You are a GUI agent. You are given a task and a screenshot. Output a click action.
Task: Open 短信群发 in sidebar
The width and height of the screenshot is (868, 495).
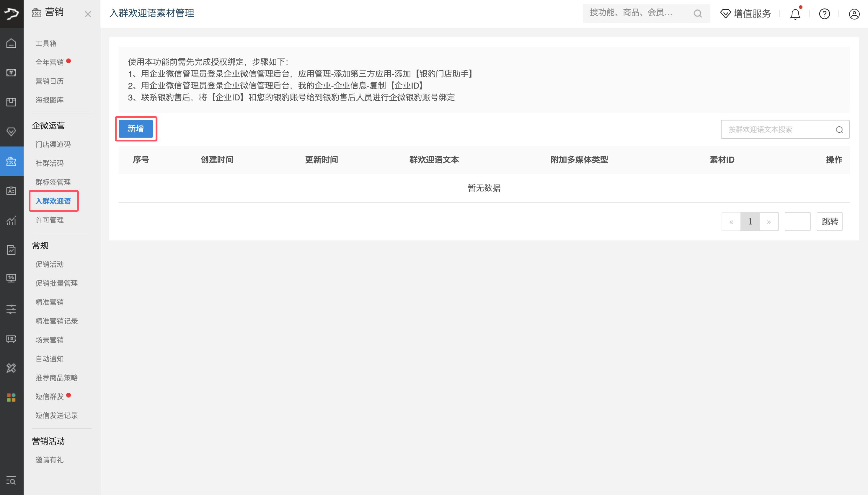click(x=50, y=396)
